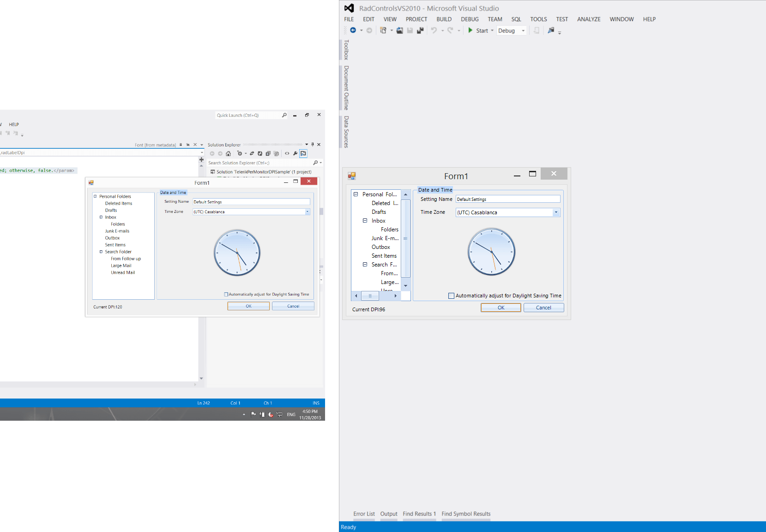
Task: Click Cancel in the DPI:120 Form1
Action: click(293, 306)
